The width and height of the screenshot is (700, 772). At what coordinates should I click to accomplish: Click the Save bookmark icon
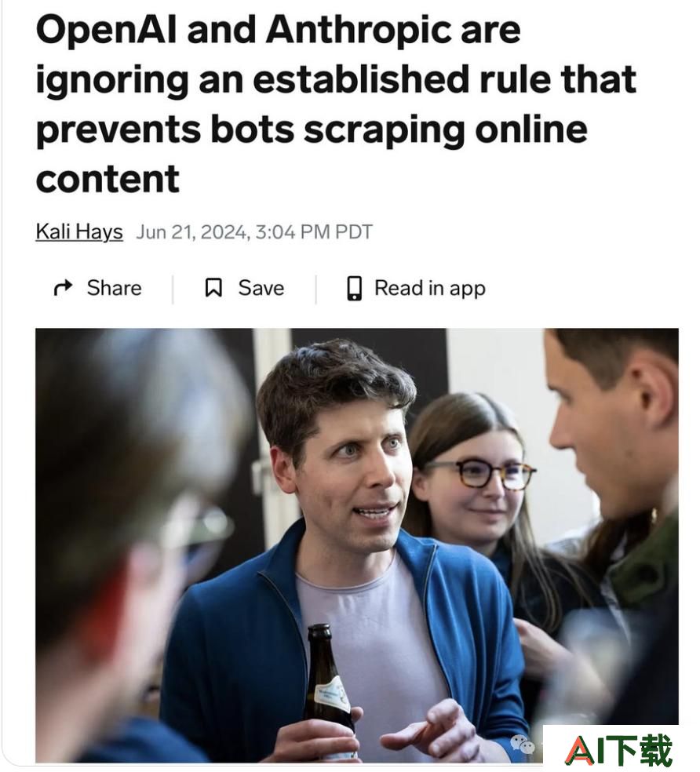click(213, 287)
